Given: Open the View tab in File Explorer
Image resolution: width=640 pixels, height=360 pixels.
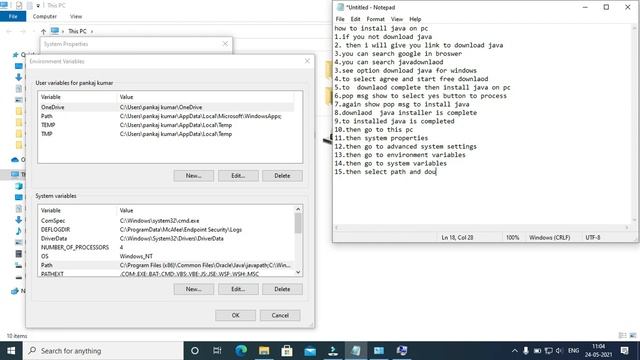Looking at the screenshot, I should (x=76, y=16).
